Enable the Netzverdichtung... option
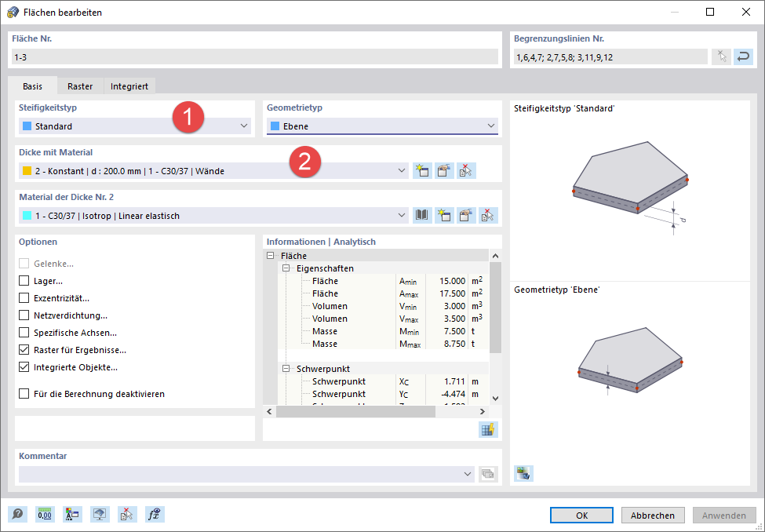The width and height of the screenshot is (765, 532). [24, 315]
